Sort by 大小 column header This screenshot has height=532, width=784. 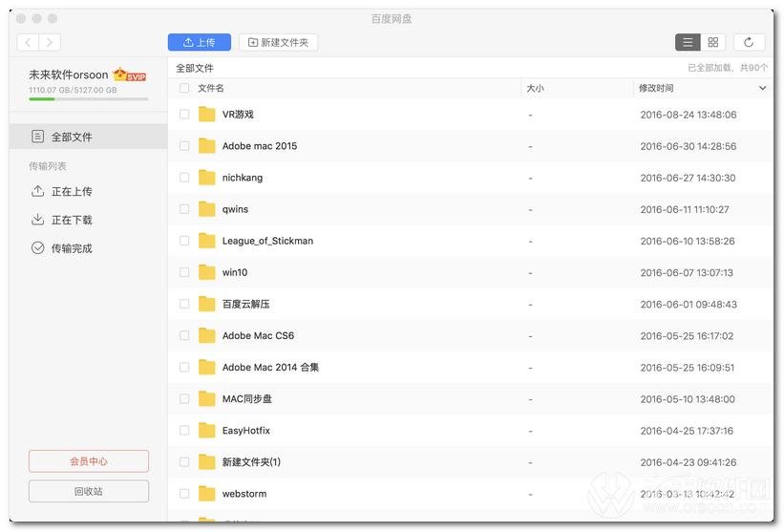tap(535, 88)
